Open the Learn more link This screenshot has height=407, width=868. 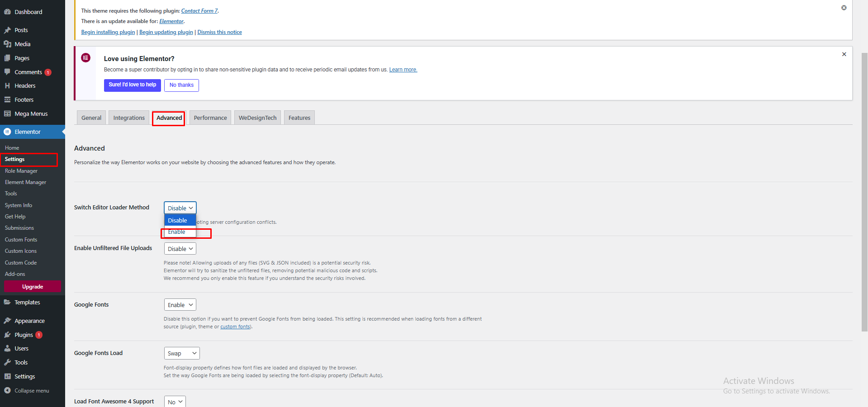pos(403,70)
